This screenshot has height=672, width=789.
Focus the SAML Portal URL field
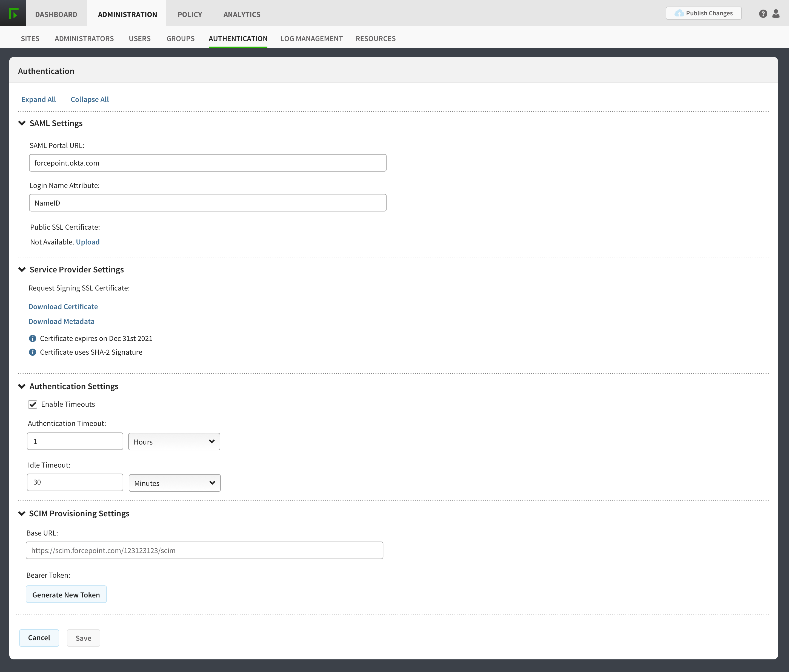(208, 163)
